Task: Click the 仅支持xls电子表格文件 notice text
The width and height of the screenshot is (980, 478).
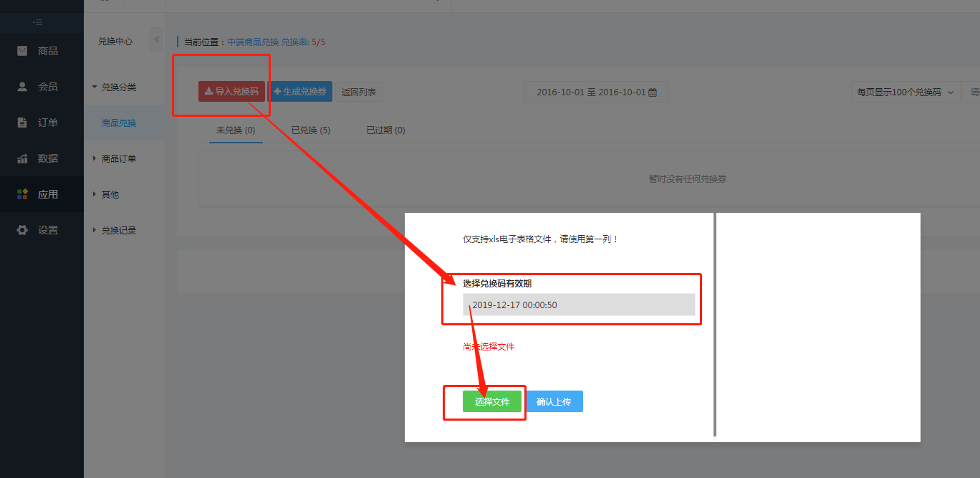Action: [x=541, y=239]
